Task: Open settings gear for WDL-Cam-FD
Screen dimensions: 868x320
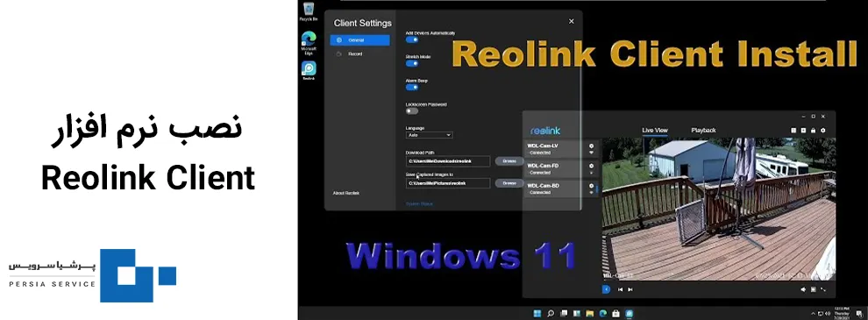Action: (x=591, y=166)
